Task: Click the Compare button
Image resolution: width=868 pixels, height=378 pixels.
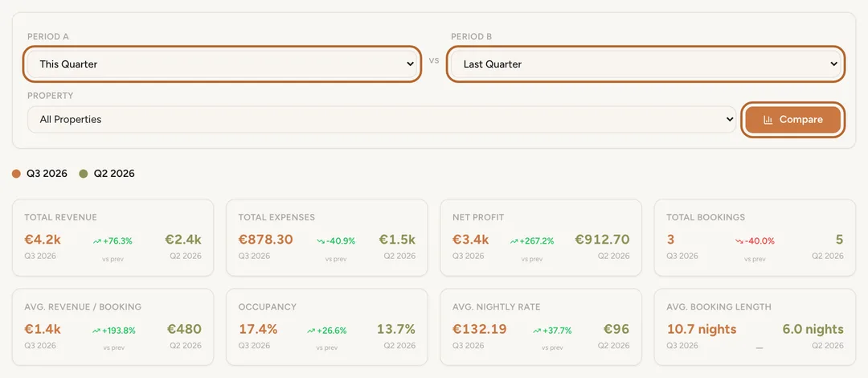Action: 792,120
